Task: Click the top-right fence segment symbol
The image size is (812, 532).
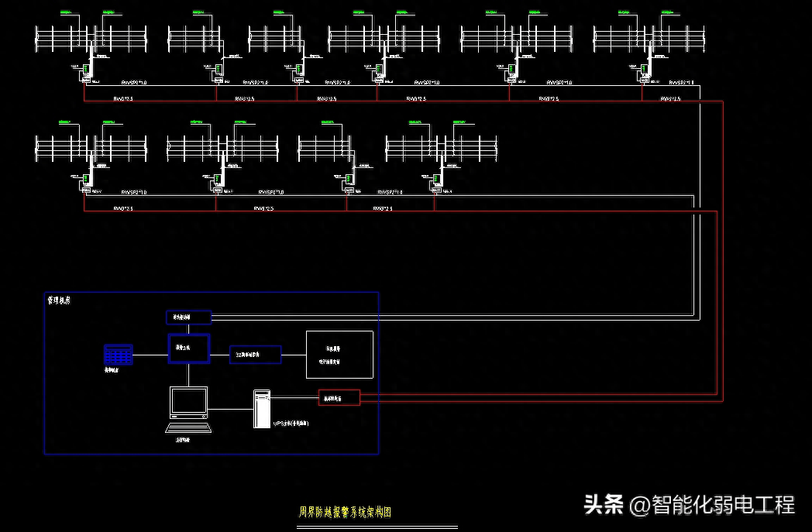Action: pos(649,37)
